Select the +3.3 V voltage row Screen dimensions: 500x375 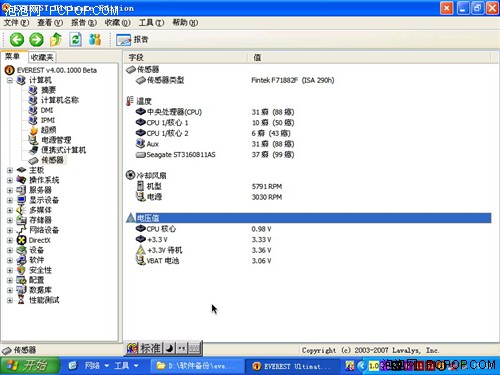click(x=308, y=240)
